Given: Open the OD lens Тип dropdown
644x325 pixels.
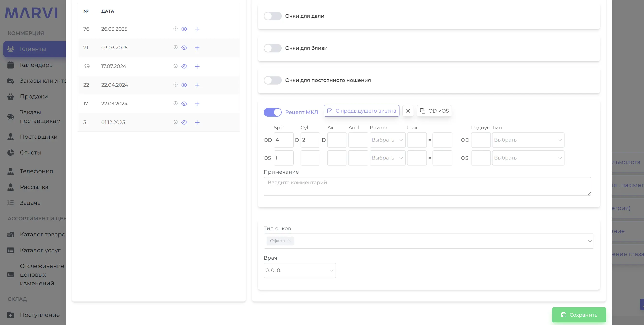Looking at the screenshot, I should click(528, 140).
